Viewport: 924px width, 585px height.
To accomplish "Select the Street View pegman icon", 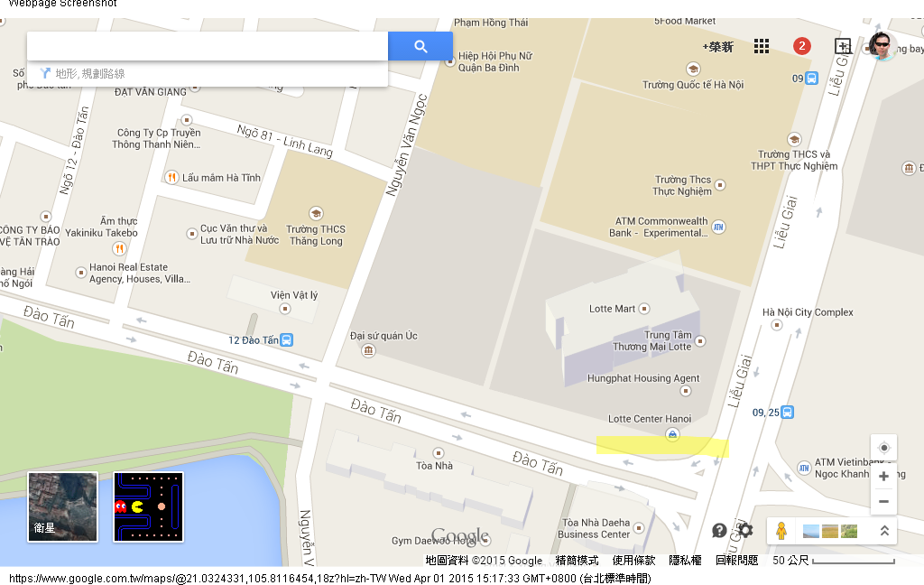I will pos(781,531).
